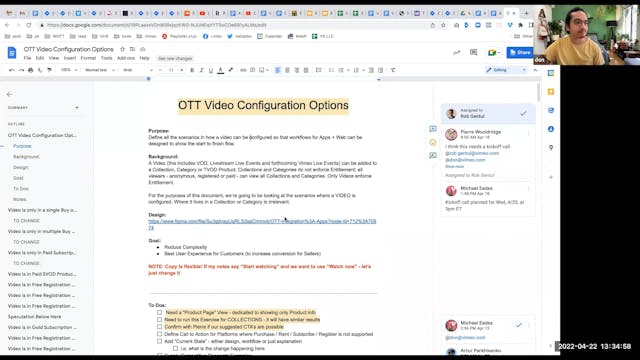640x360 pixels.
Task: Center align the text
Action: click(x=287, y=70)
